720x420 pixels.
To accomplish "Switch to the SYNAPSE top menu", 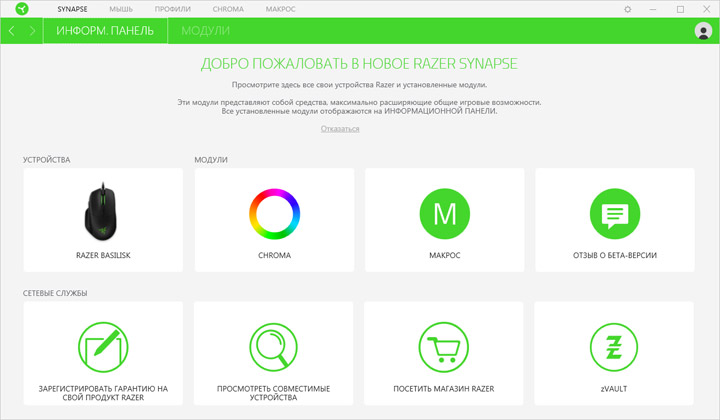I will point(72,9).
